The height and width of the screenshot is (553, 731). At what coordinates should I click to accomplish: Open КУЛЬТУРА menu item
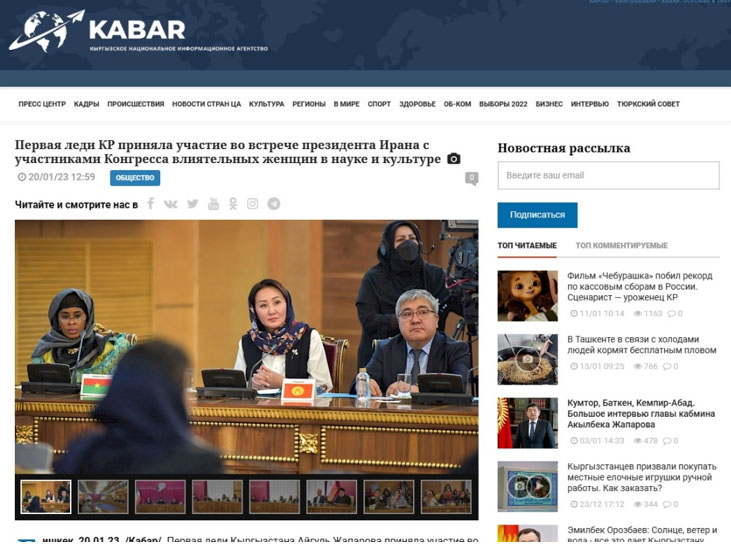tap(266, 104)
